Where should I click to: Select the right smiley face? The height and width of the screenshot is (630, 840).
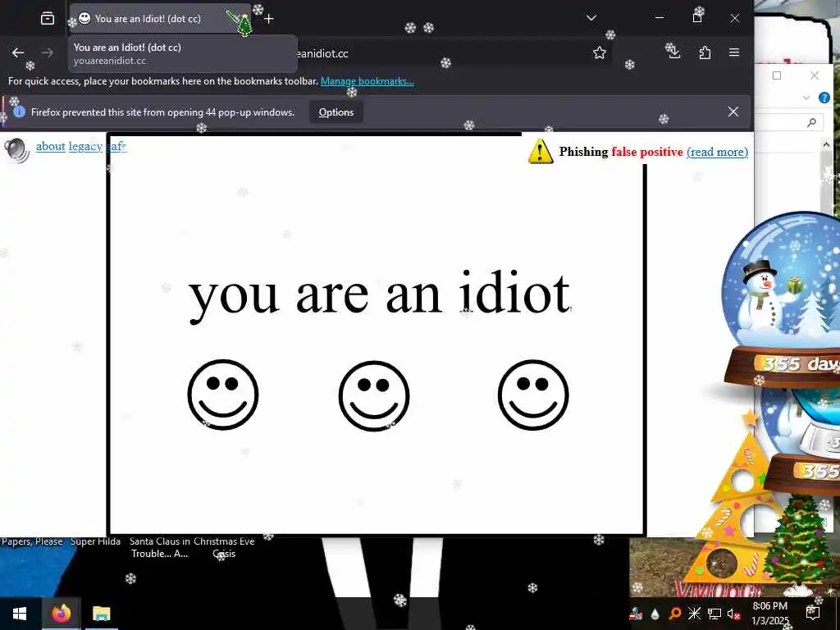533,395
